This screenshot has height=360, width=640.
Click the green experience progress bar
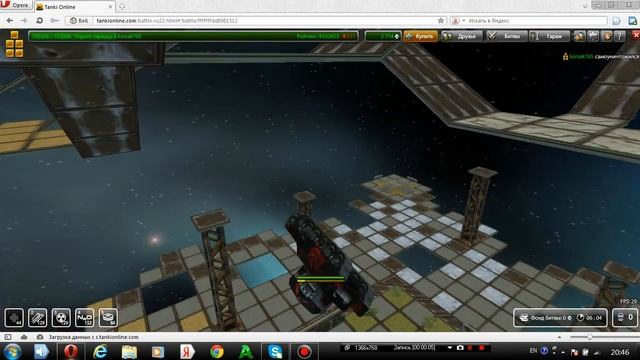(x=193, y=36)
